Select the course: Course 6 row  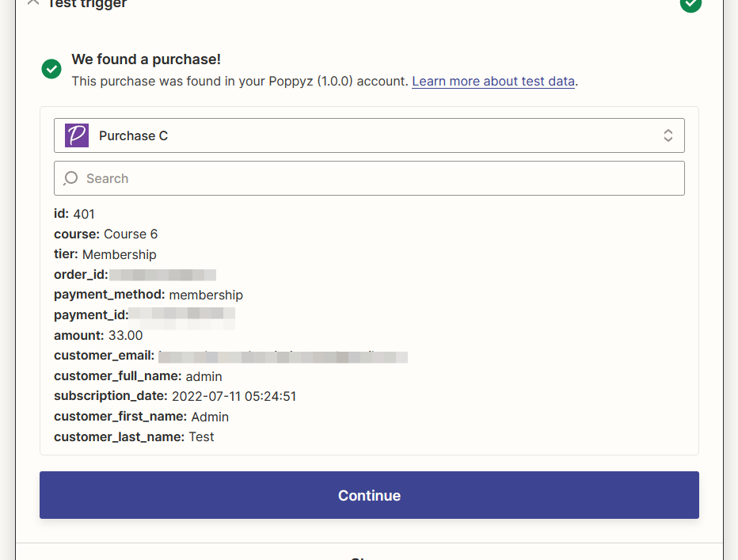click(x=105, y=234)
